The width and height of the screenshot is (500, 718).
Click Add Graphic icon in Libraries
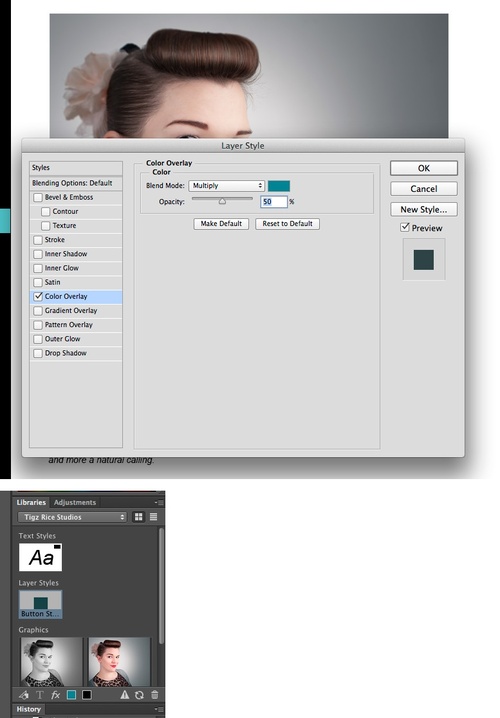click(24, 695)
